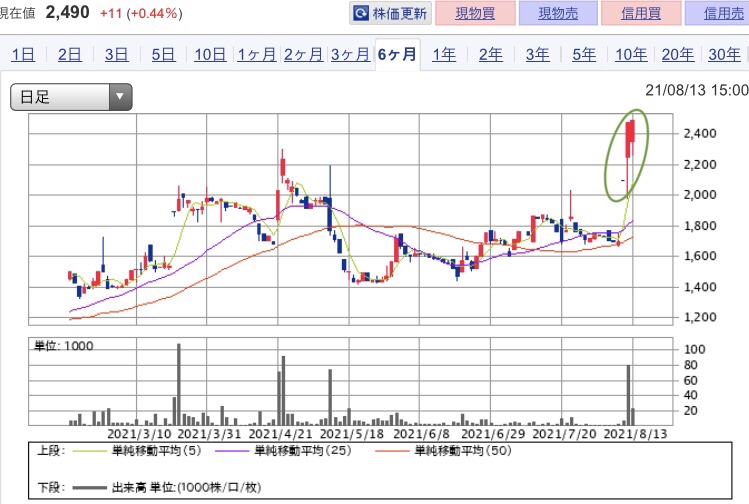
Task: Click the 2021/6/8 date label
Action: pos(421,434)
